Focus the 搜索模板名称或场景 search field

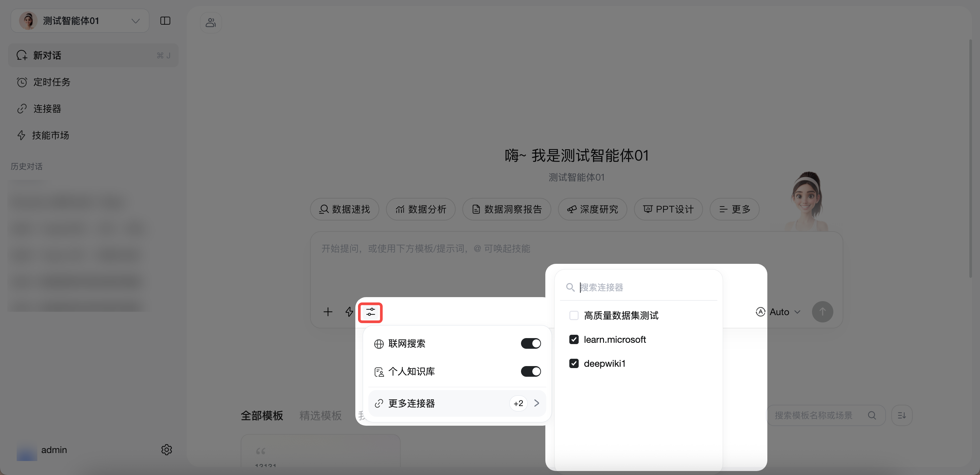point(826,415)
